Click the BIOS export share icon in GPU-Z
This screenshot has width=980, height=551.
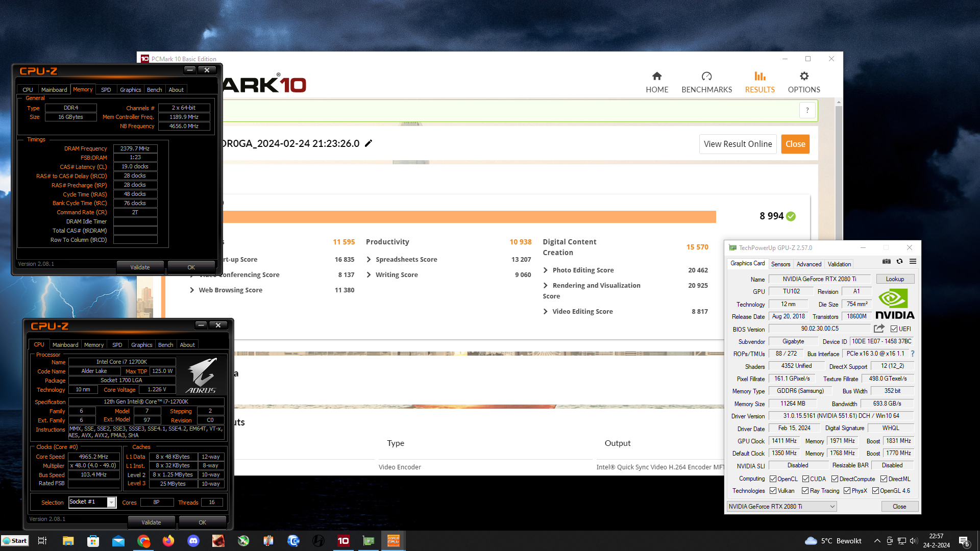(879, 329)
